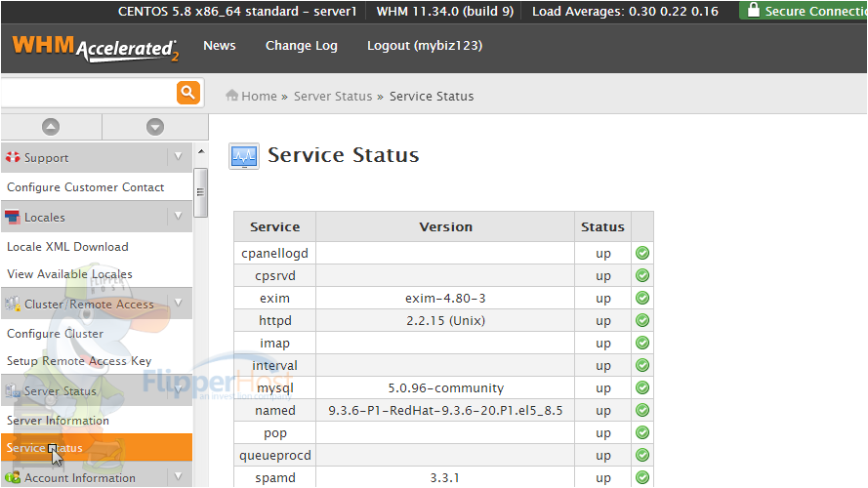868x488 pixels.
Task: Click Home in the breadcrumb
Action: 259,97
